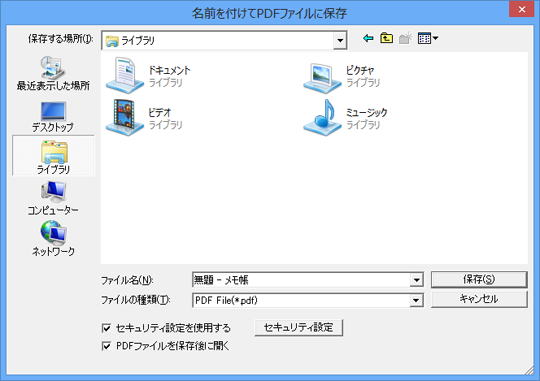
Task: Select the Documents (ドキュメント) library icon
Action: 125,76
